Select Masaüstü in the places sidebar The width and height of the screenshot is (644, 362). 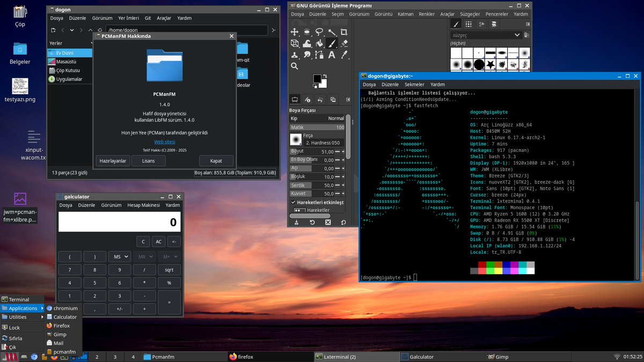click(70, 62)
